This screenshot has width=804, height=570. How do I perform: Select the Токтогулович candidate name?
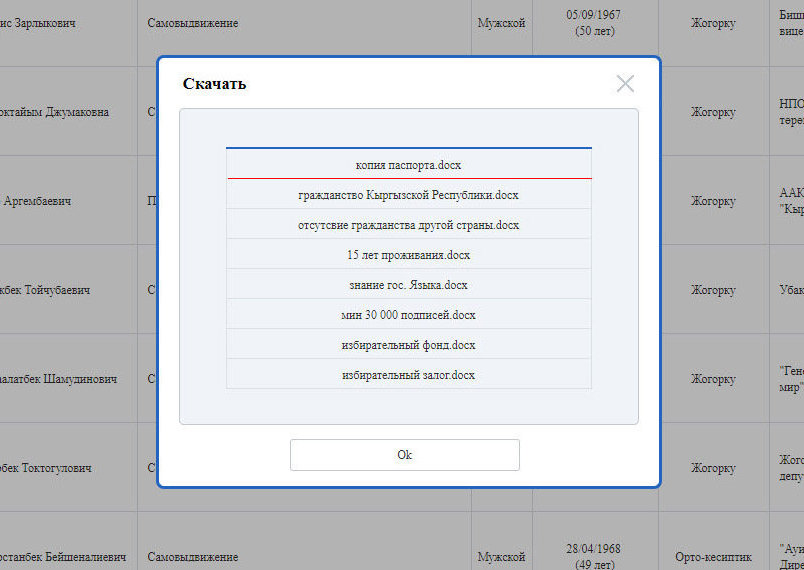46,468
